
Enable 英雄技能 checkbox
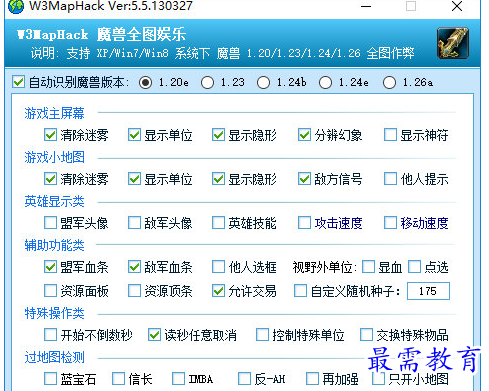218,223
